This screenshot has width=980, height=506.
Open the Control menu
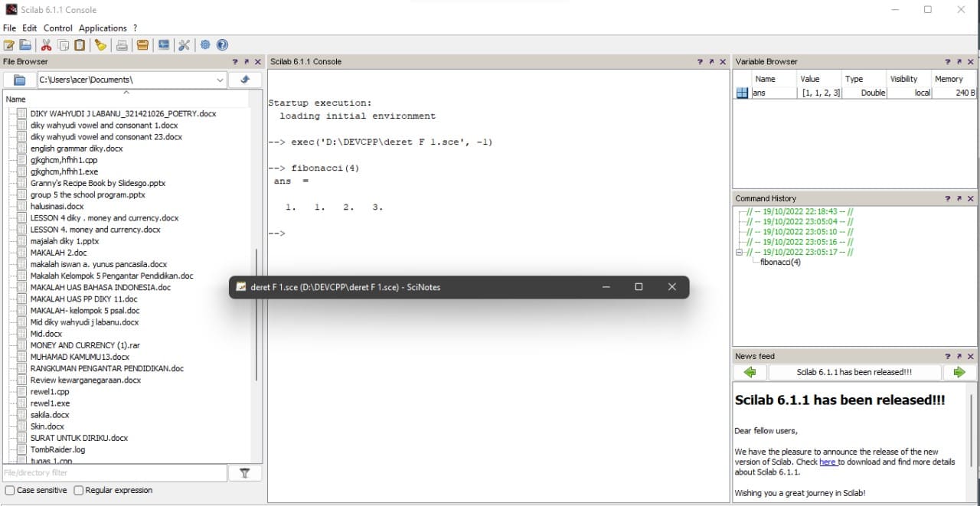58,28
